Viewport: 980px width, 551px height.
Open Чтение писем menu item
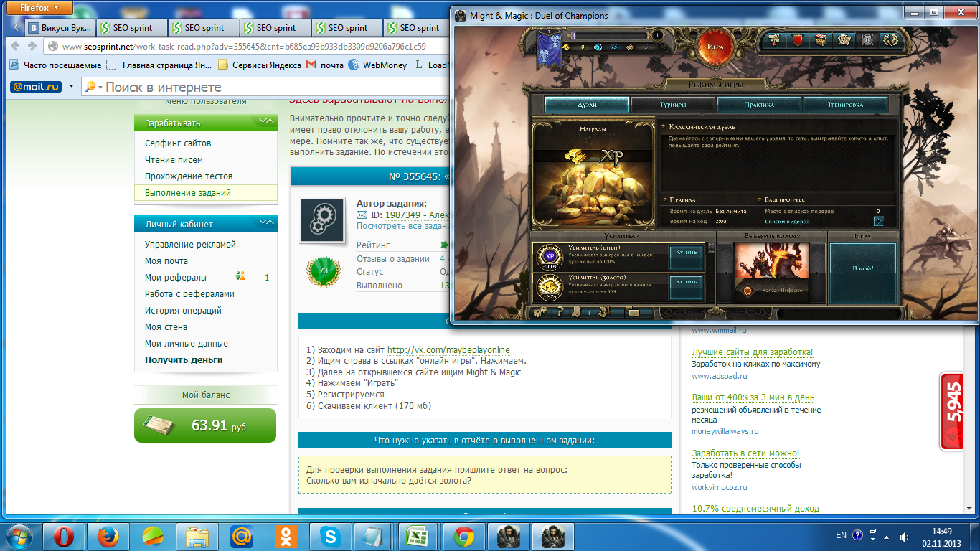[174, 160]
